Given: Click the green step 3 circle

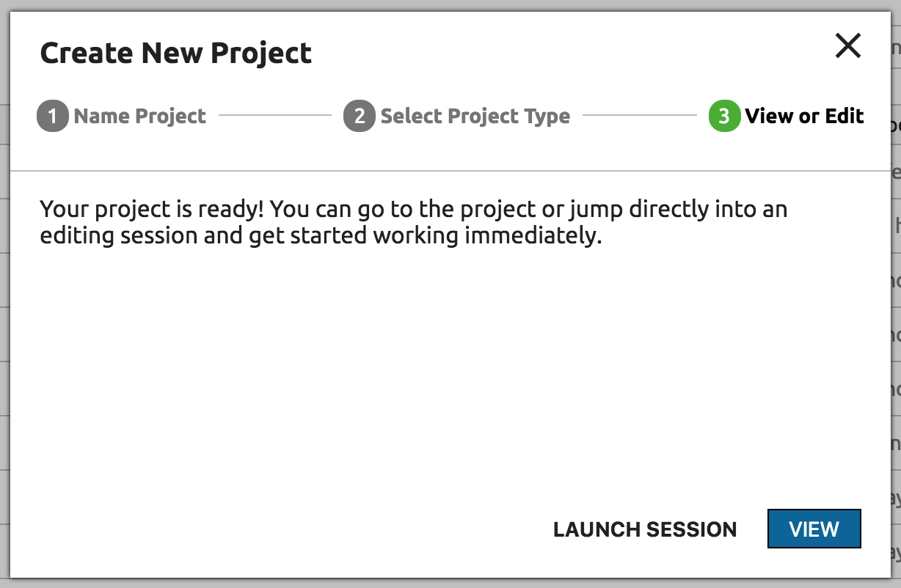Looking at the screenshot, I should pyautogui.click(x=723, y=117).
